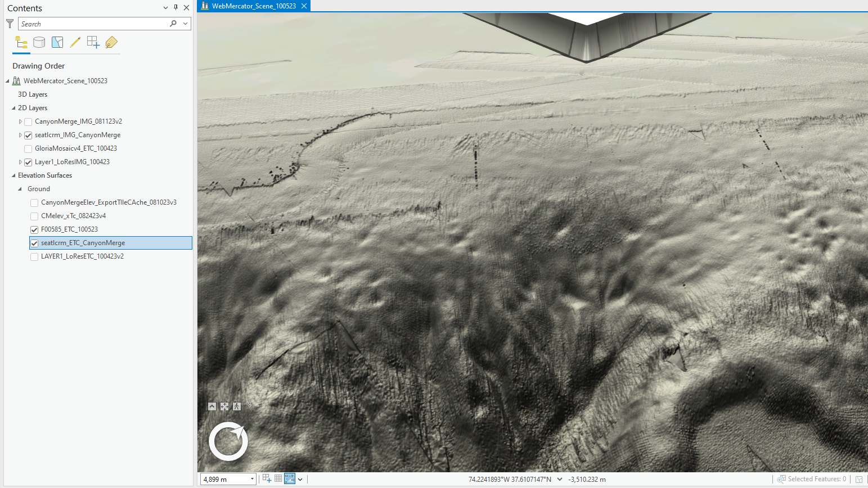Open List By Data Source view
This screenshot has width=868, height=488.
pos(39,42)
